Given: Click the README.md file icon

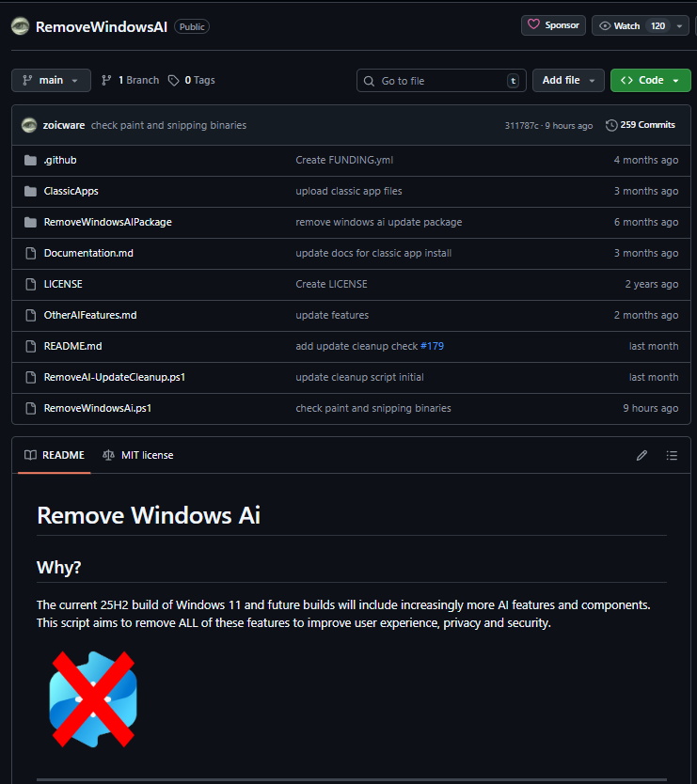Looking at the screenshot, I should tap(30, 346).
